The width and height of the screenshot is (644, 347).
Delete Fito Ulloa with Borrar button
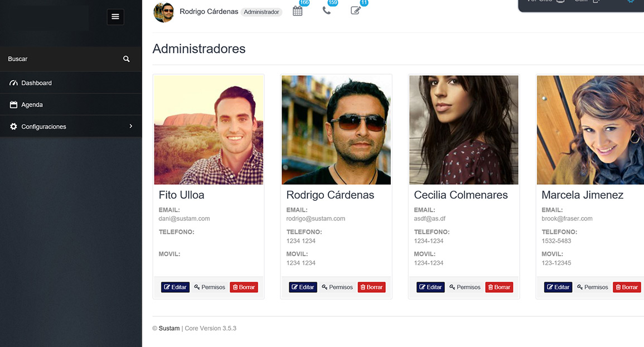coord(244,287)
